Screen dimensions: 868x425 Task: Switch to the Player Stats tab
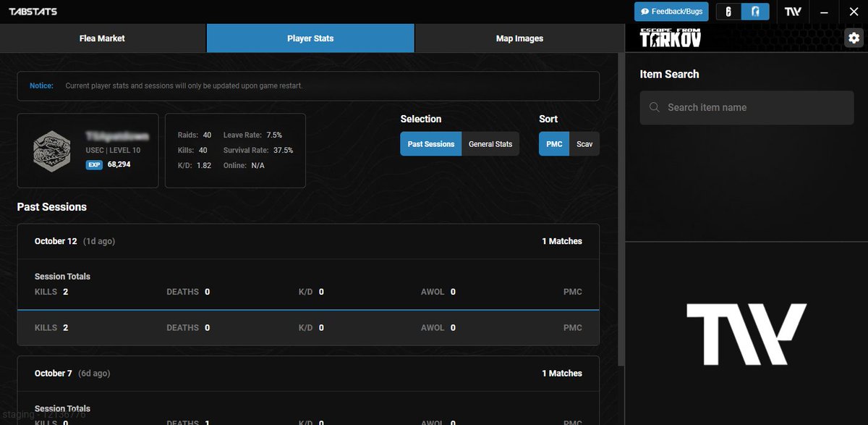coord(310,38)
